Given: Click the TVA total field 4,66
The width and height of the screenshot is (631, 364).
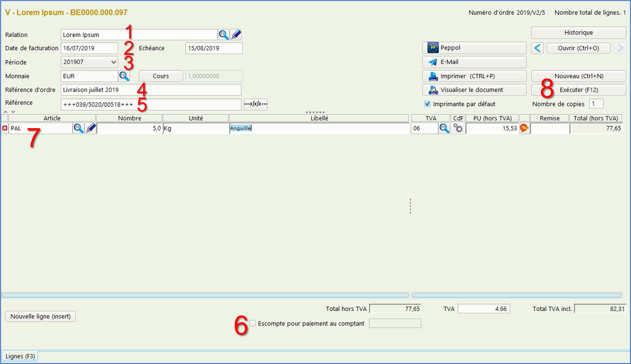Looking at the screenshot, I should (x=484, y=309).
